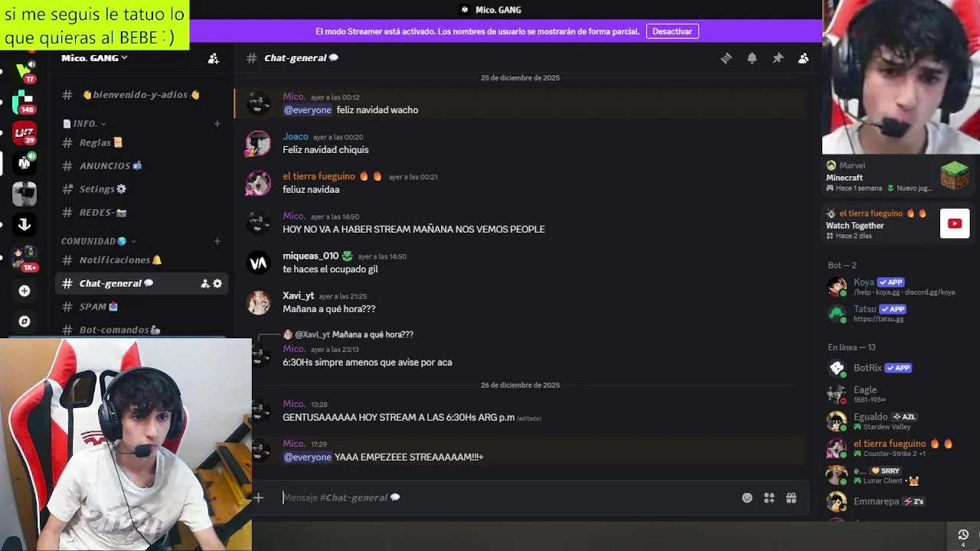Click the plus attachment button beside message box
Screen dimensions: 980x551
tap(258, 497)
